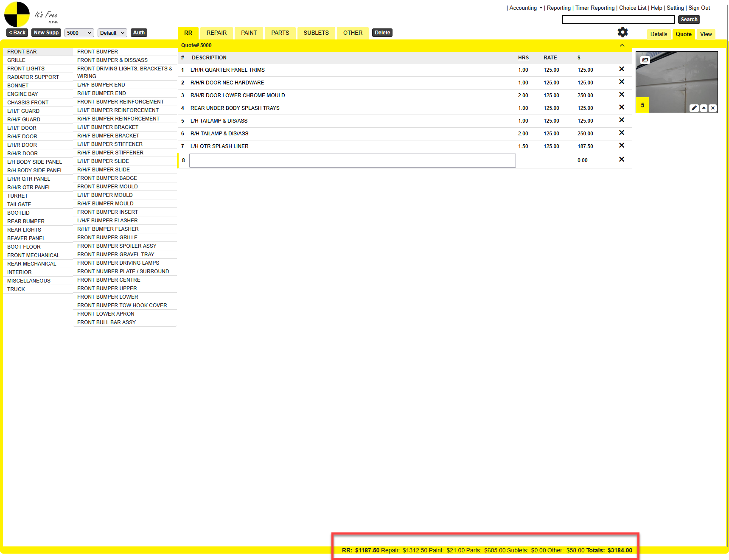Click the yellow-black logo in the header
This screenshot has height=560, width=729.
[x=17, y=14]
